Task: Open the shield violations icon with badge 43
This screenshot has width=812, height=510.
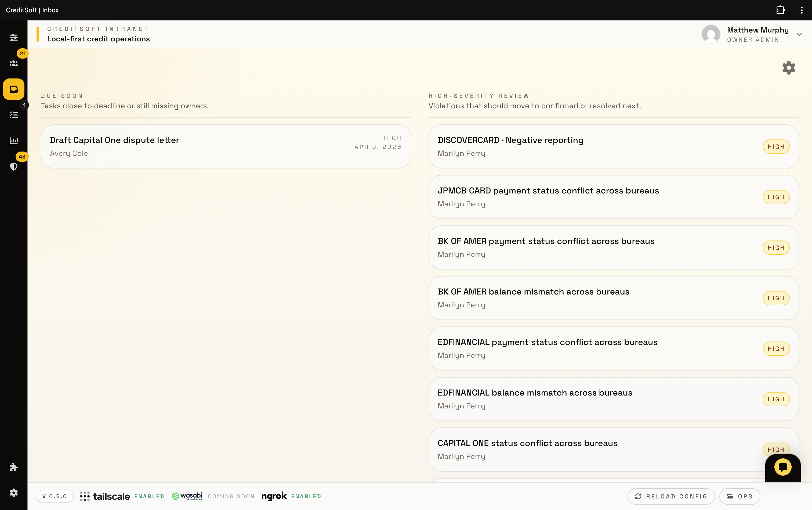Action: [x=13, y=166]
